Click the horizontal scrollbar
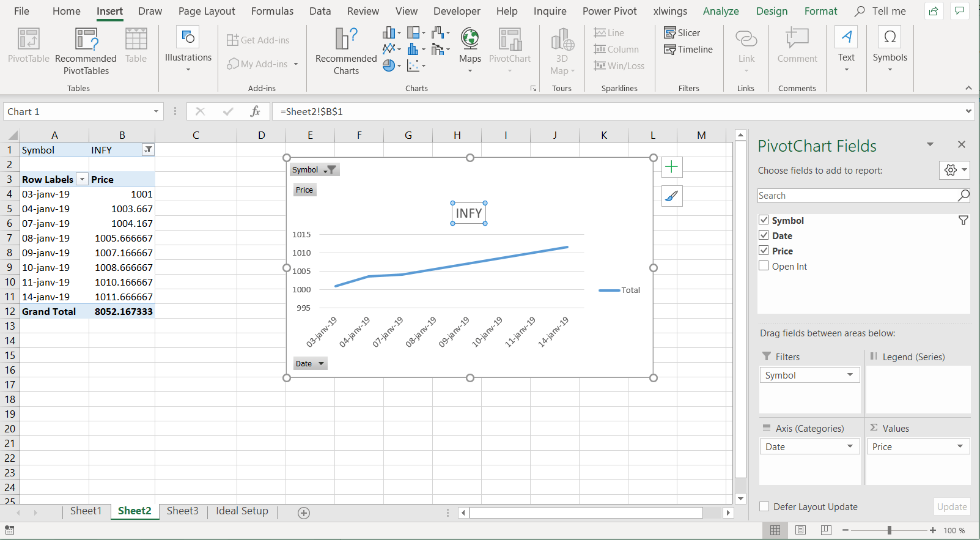980x540 pixels. 586,512
